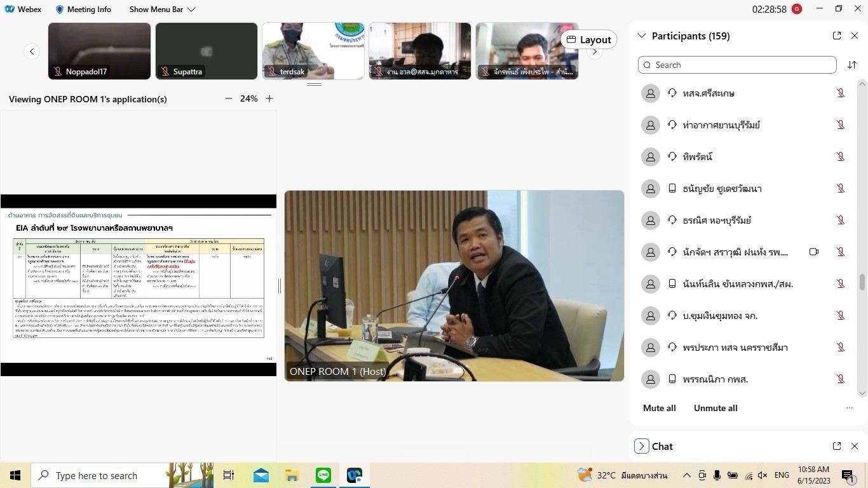Expand the Chat panel
The image size is (868, 488).
tap(642, 446)
